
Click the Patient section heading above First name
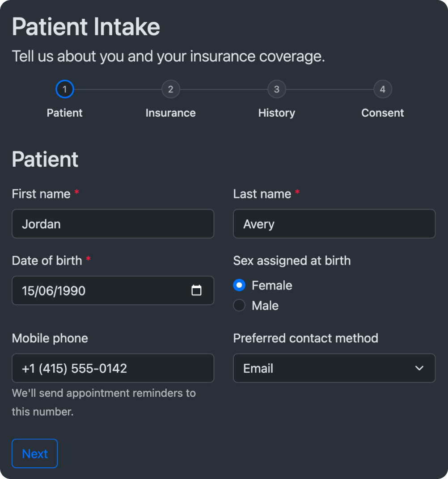coord(45,159)
